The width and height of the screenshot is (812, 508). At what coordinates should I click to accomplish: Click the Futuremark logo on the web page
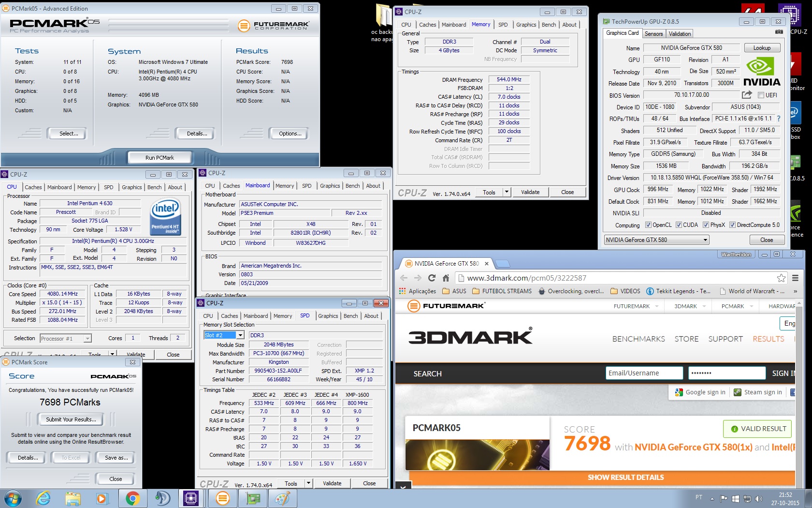(x=446, y=306)
